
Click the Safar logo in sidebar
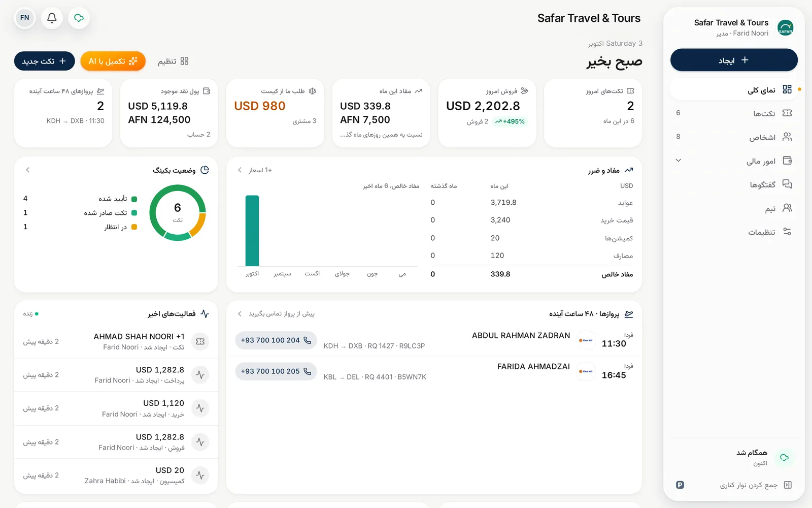[786, 28]
